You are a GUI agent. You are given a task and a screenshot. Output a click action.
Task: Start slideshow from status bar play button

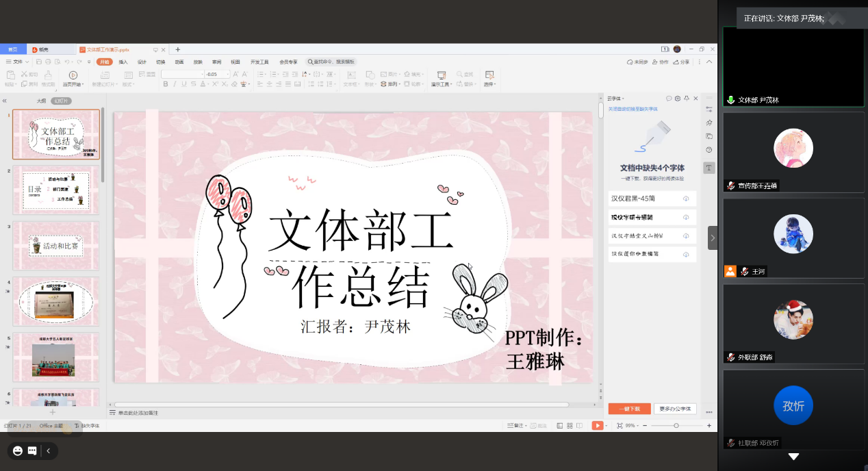click(597, 426)
